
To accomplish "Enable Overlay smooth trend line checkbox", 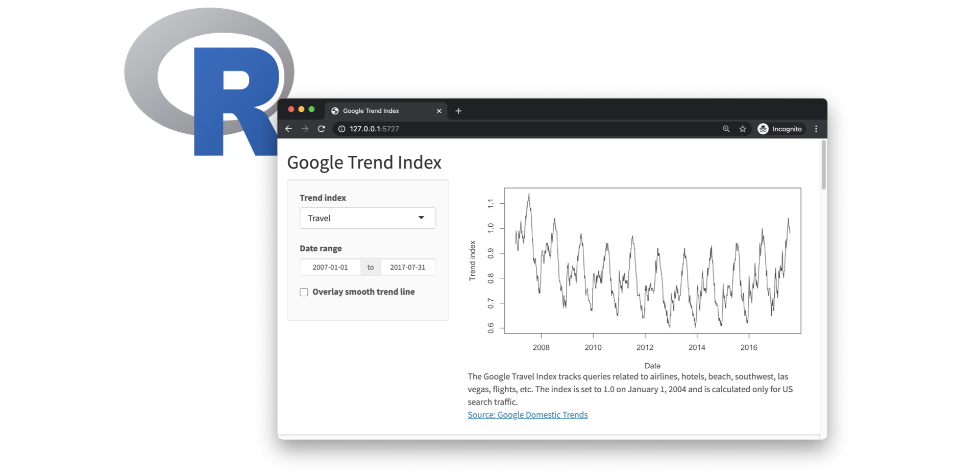I will tap(304, 292).
